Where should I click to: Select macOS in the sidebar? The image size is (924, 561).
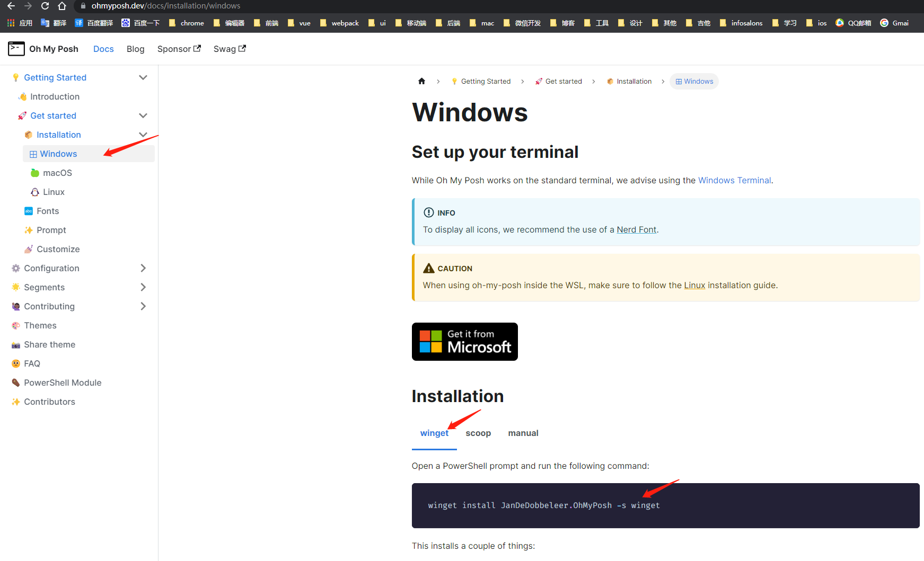(x=57, y=173)
